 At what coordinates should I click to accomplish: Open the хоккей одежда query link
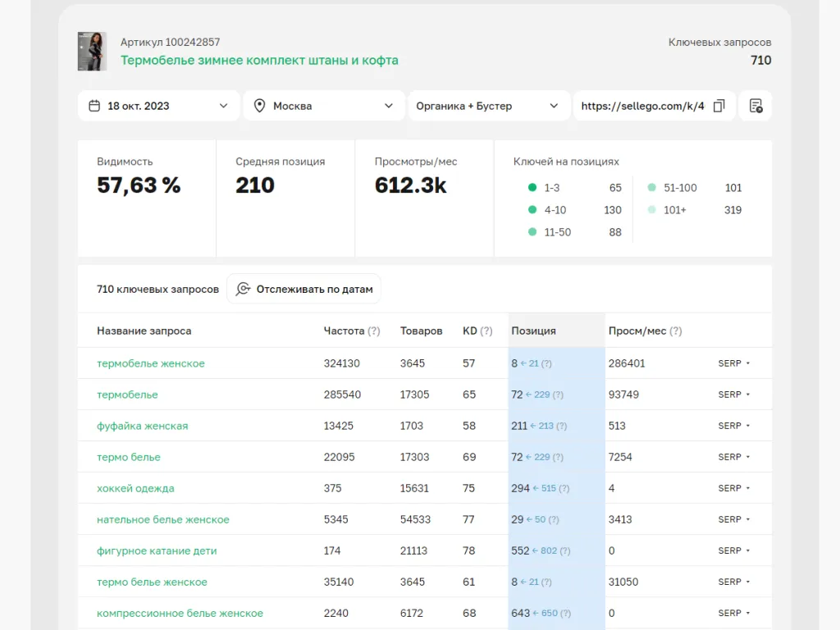135,488
